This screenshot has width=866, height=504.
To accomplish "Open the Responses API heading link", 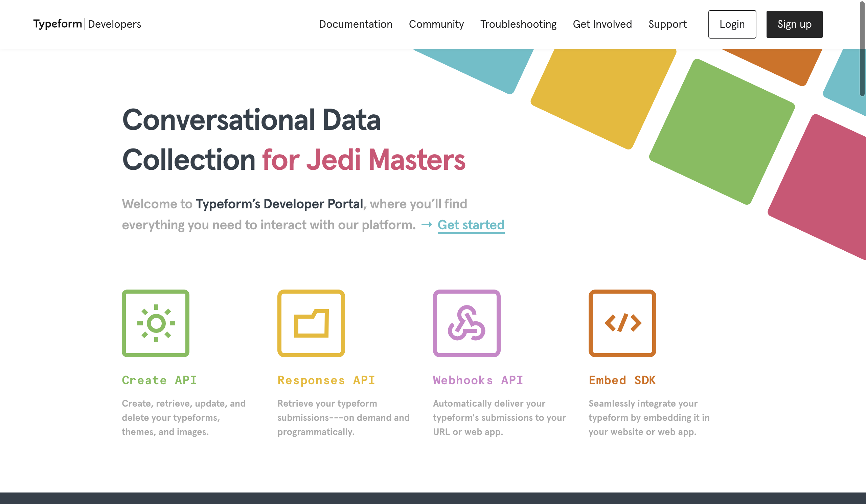I will [x=326, y=380].
